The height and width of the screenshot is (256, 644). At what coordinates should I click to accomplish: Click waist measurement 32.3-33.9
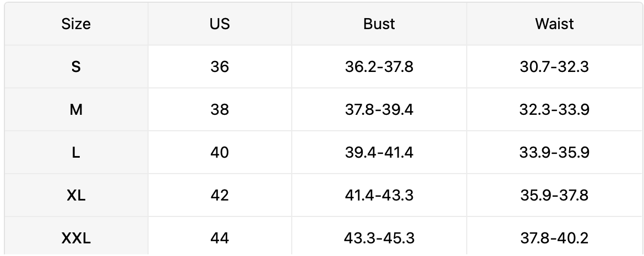[554, 110]
